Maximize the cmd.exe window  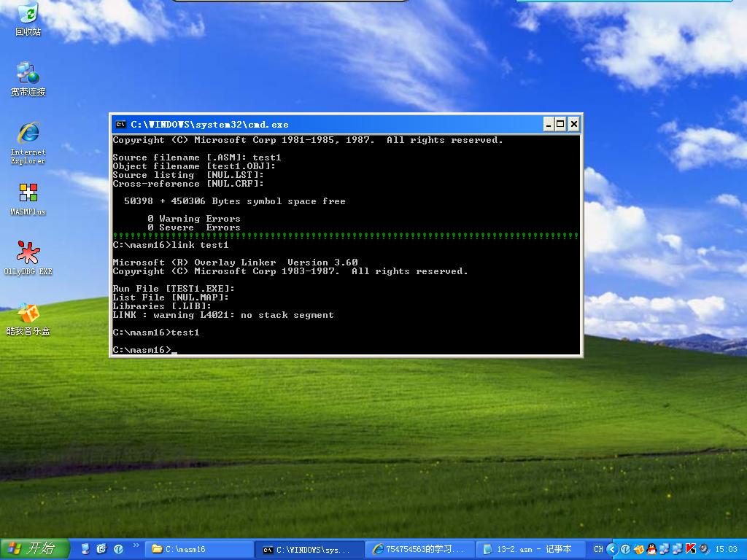pyautogui.click(x=561, y=125)
